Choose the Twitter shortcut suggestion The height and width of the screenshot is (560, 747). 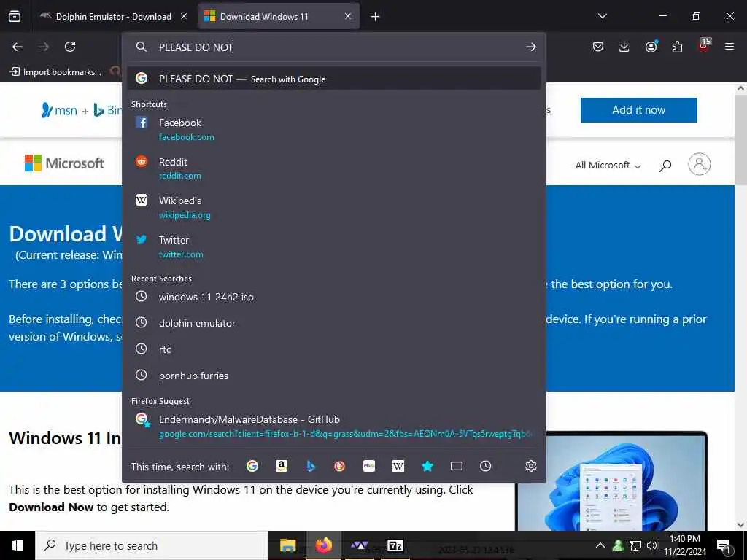pos(334,246)
